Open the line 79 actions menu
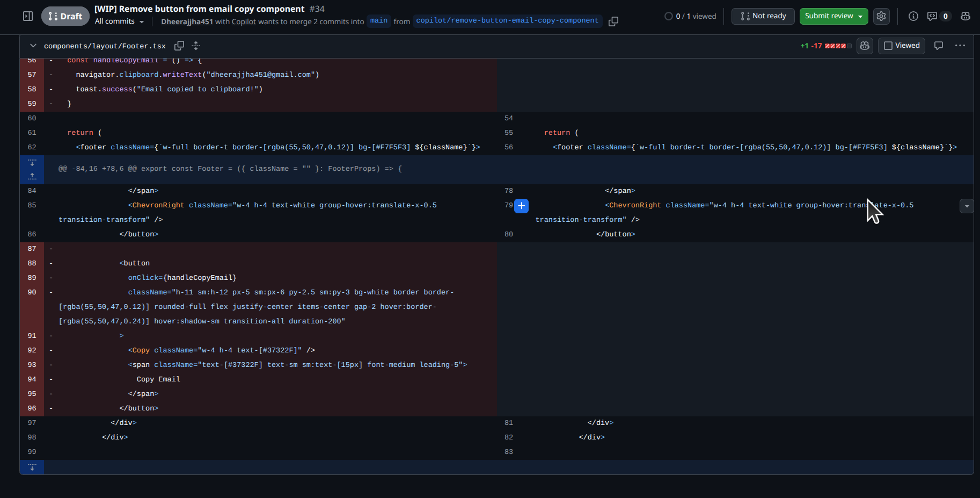The height and width of the screenshot is (498, 980). (x=967, y=206)
